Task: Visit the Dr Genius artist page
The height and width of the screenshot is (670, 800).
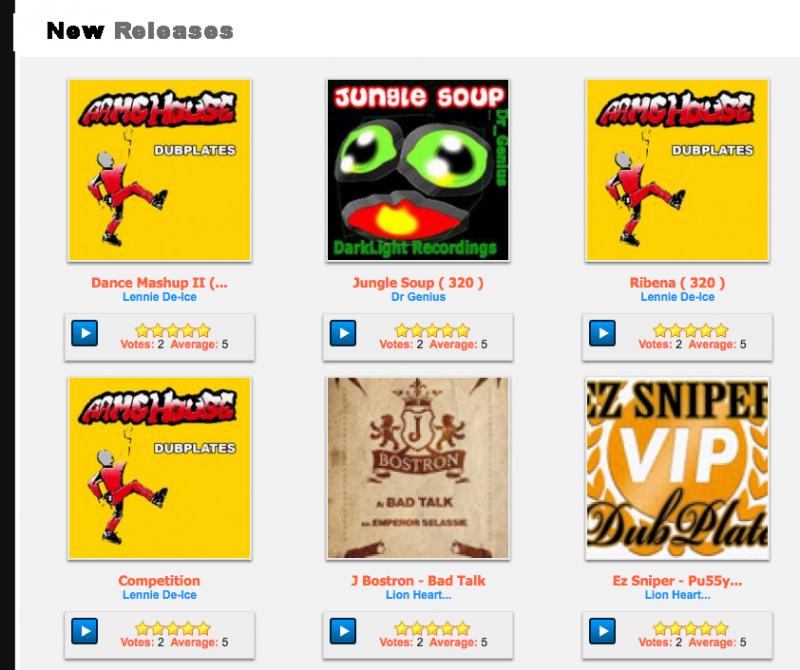Action: click(418, 297)
